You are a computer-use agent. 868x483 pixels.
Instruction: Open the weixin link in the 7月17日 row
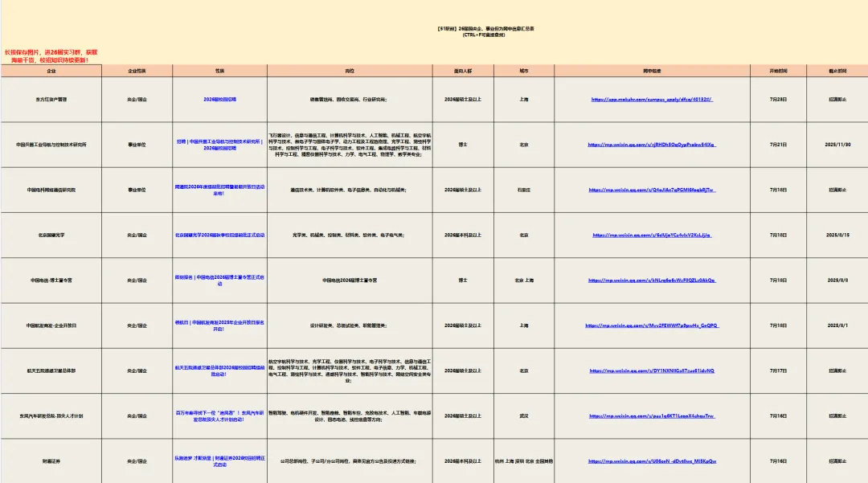(652, 370)
